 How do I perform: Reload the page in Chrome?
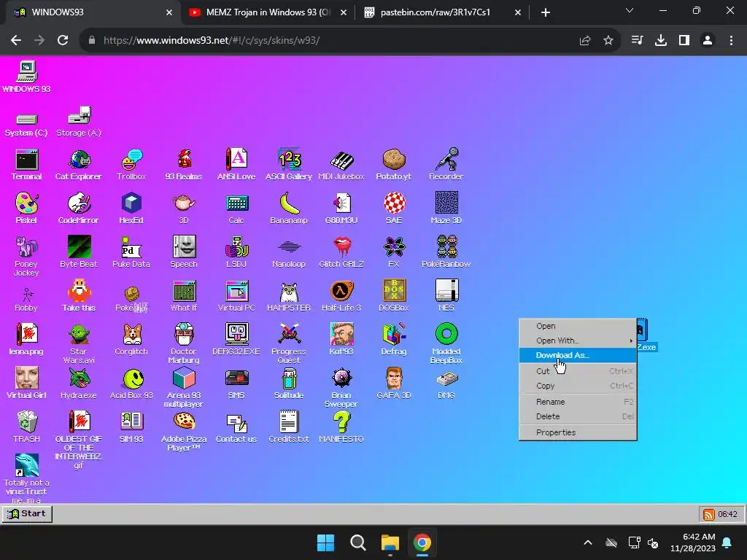point(63,41)
